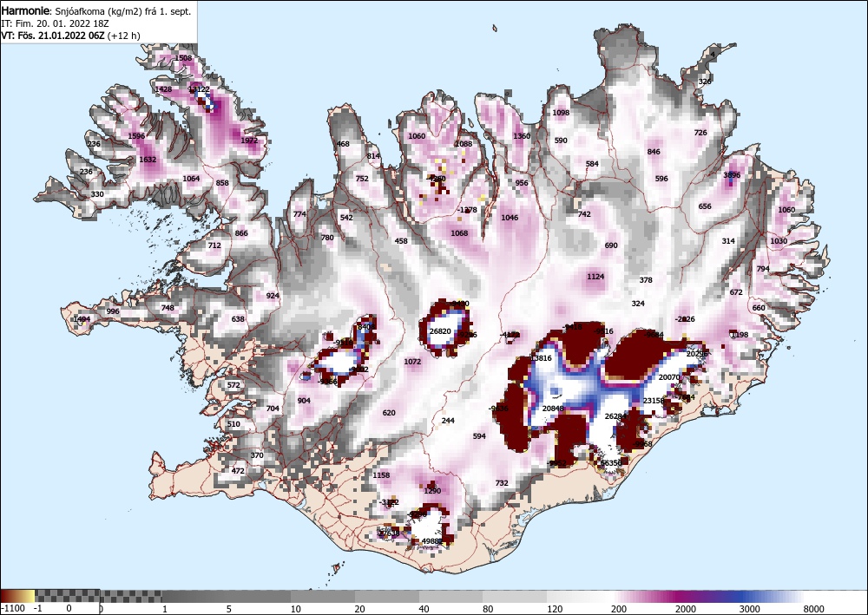Click the map value 924
Screen dimensions: 868x615
pyautogui.click(x=273, y=296)
